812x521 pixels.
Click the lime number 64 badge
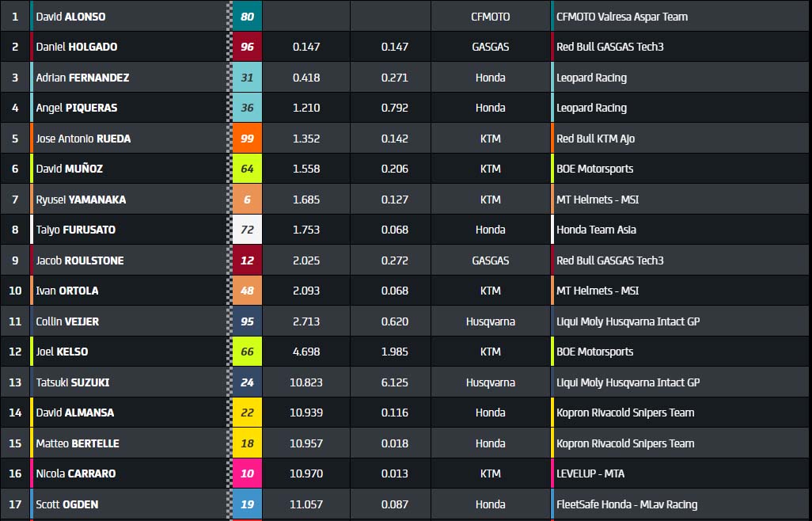tap(247, 169)
